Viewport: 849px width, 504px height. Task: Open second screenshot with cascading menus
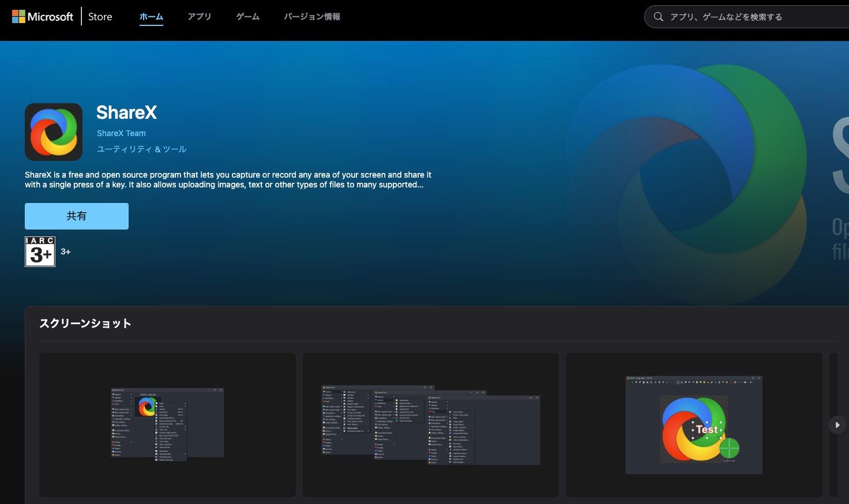pyautogui.click(x=431, y=425)
